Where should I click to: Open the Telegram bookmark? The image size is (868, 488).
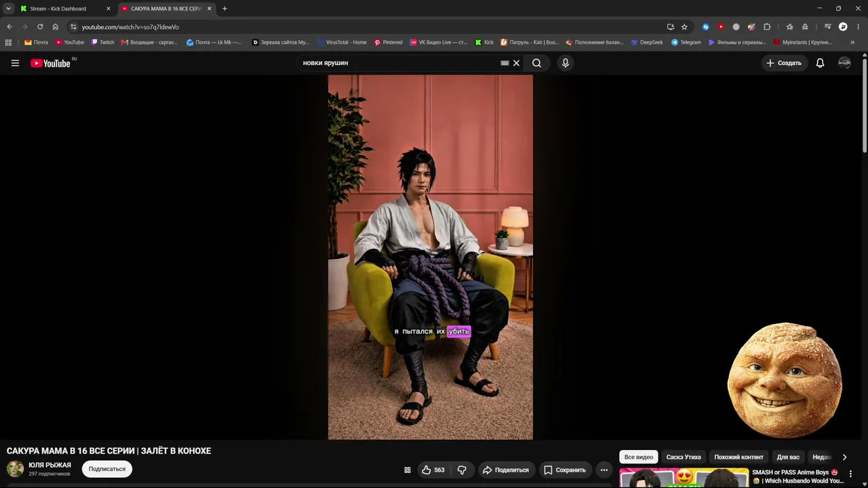pyautogui.click(x=686, y=42)
